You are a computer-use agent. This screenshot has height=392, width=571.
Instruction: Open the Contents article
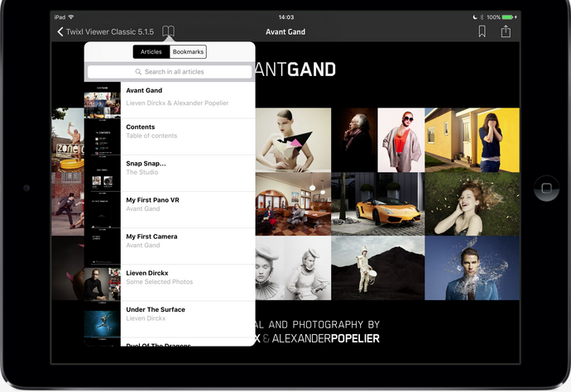point(170,136)
